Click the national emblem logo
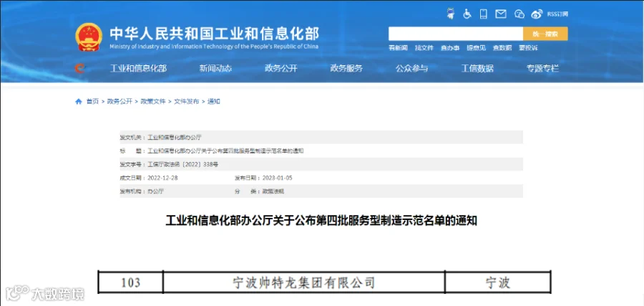This screenshot has height=306, width=644. point(89,37)
